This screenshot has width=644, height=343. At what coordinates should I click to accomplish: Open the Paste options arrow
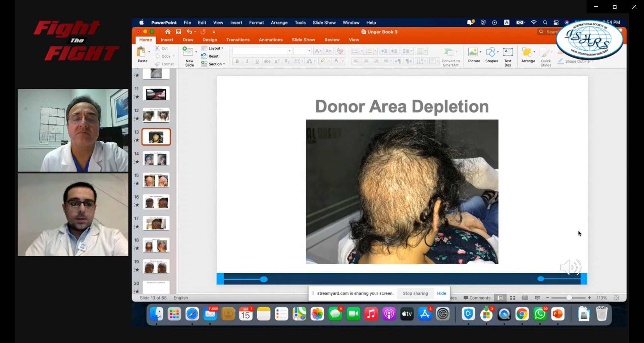(149, 52)
